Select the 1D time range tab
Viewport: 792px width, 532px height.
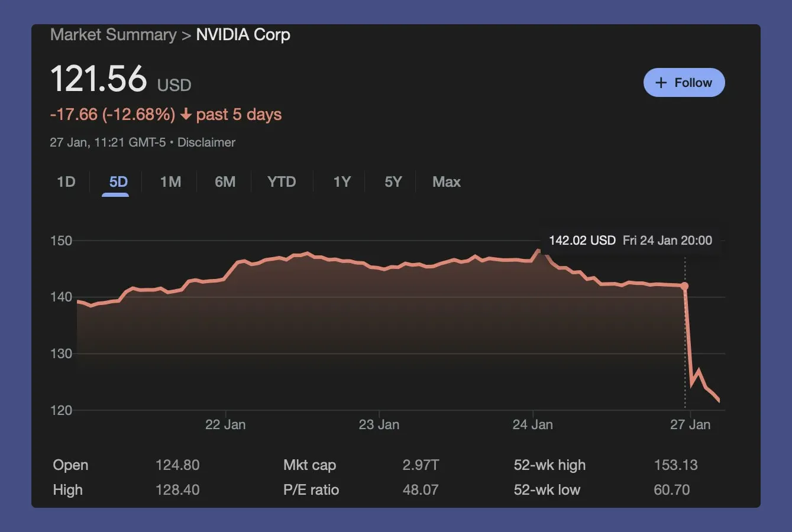point(66,182)
